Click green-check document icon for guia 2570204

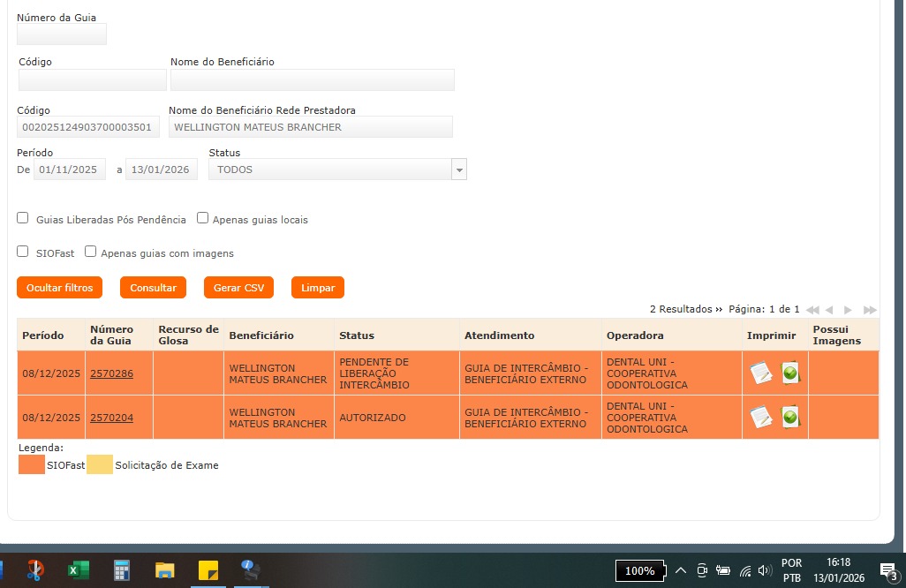790,418
